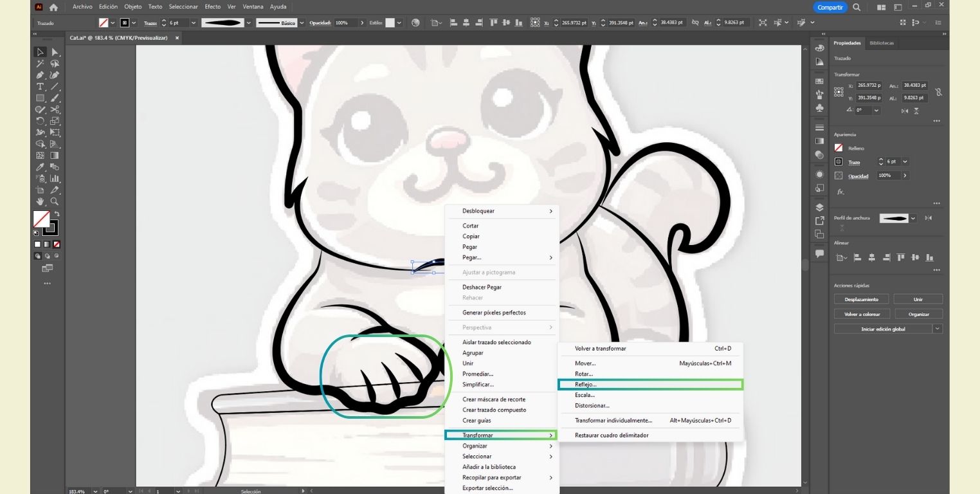The image size is (980, 494).
Task: Switch to the Bibliotecas tab
Action: coord(881,43)
